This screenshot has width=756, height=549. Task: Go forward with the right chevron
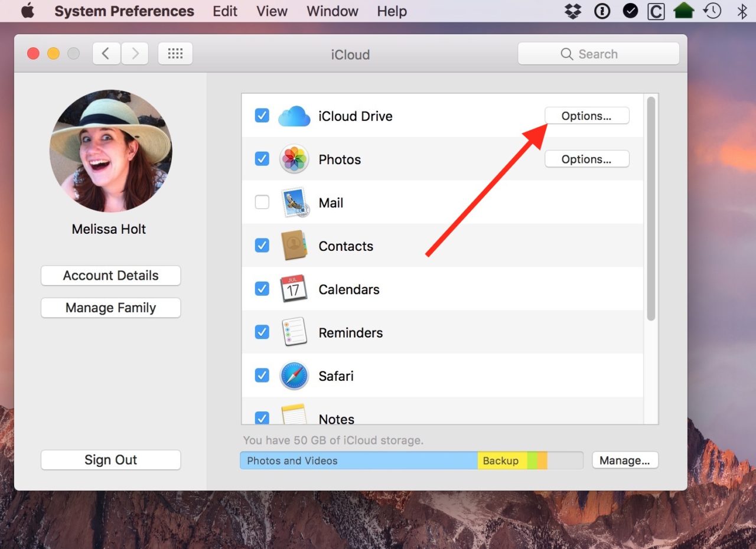click(135, 54)
